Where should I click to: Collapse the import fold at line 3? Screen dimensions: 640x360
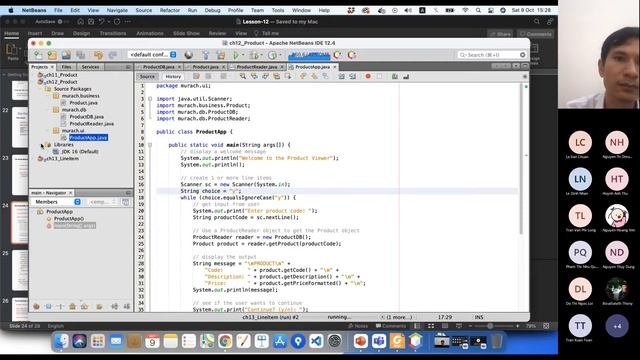[150, 99]
